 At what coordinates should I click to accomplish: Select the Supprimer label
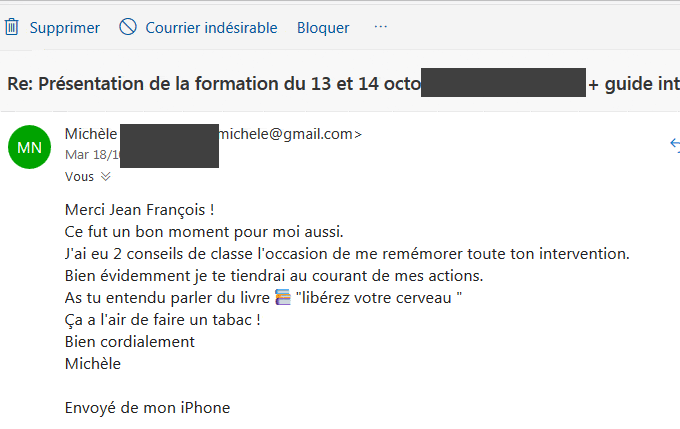[65, 28]
